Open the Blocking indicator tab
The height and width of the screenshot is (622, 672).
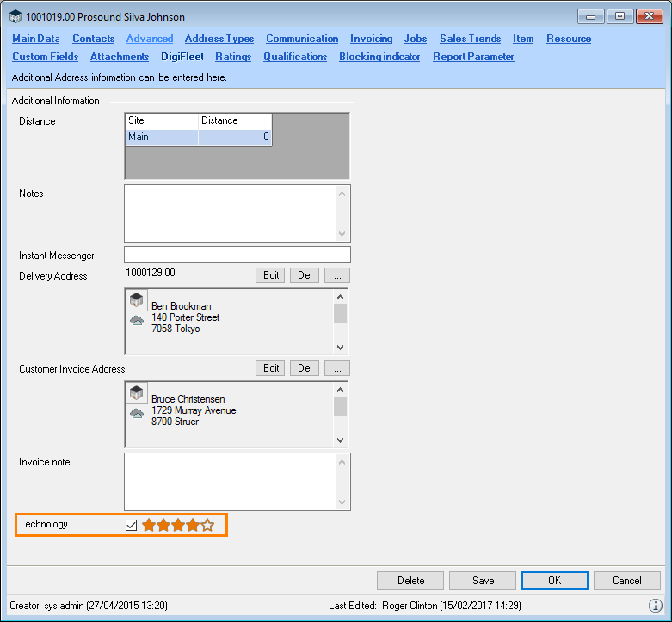click(x=379, y=57)
